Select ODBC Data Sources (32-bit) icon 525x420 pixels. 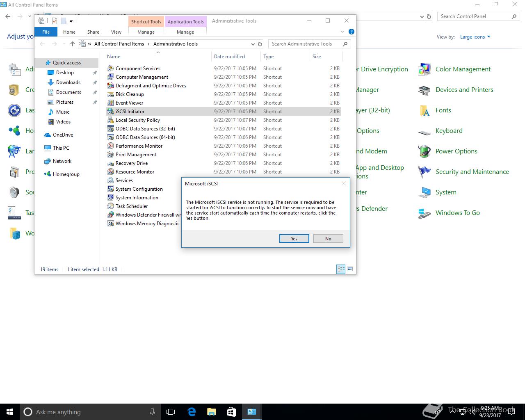110,129
